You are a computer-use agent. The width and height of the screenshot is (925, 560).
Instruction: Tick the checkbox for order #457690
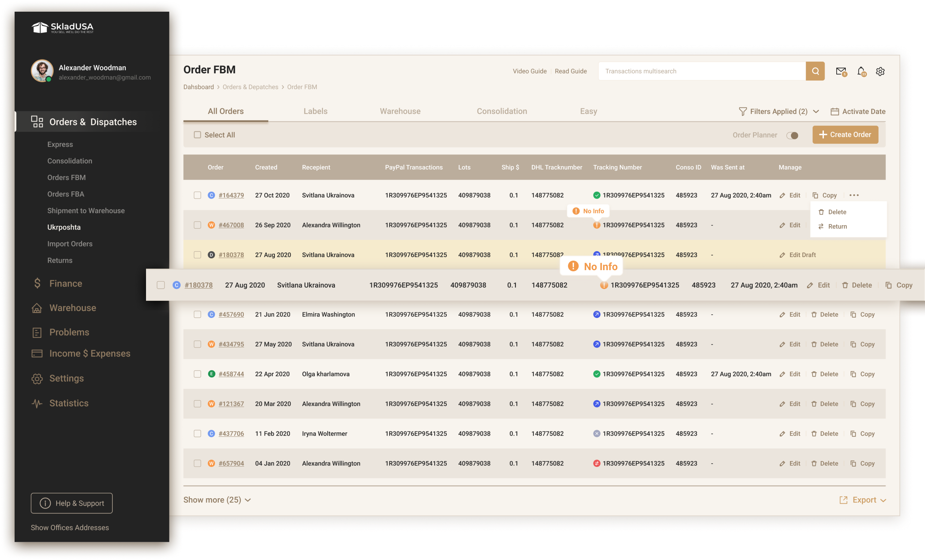(x=197, y=315)
